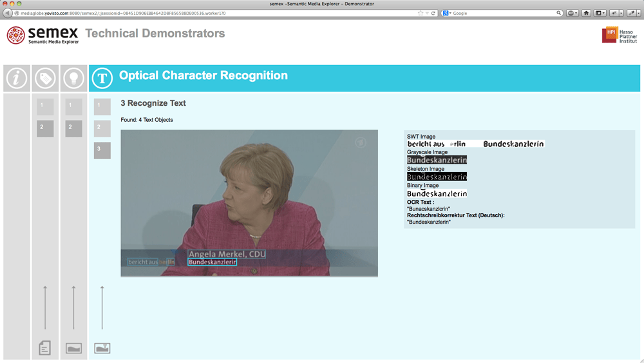Screen dimensions: 644x363
Task: Click the image icon below the lightbulb column
Action: [73, 348]
